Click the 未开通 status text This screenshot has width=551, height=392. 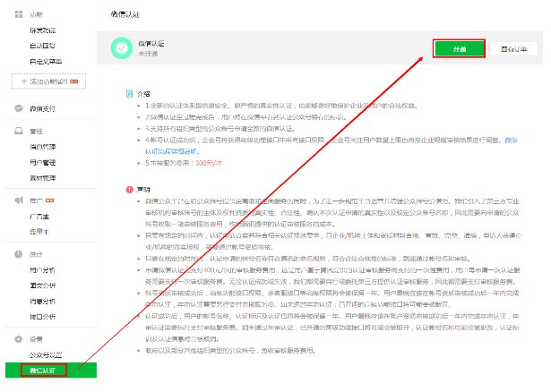coord(148,54)
